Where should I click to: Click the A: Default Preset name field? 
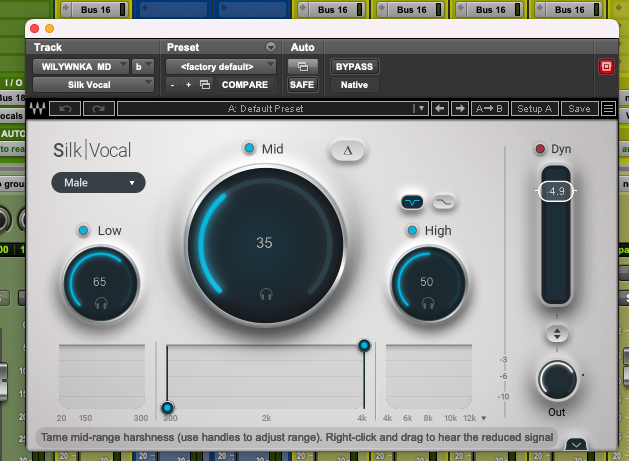pos(265,109)
